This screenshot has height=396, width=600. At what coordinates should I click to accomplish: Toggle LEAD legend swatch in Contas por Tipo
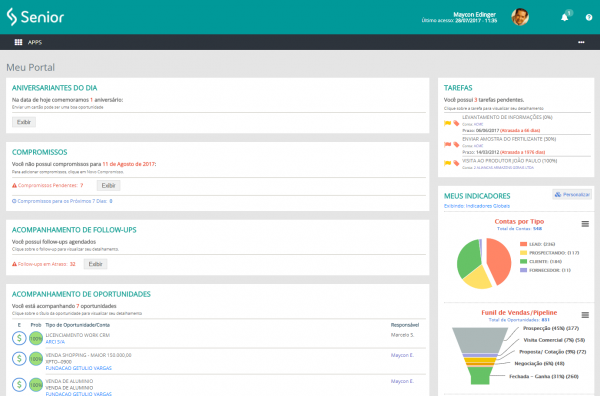523,244
